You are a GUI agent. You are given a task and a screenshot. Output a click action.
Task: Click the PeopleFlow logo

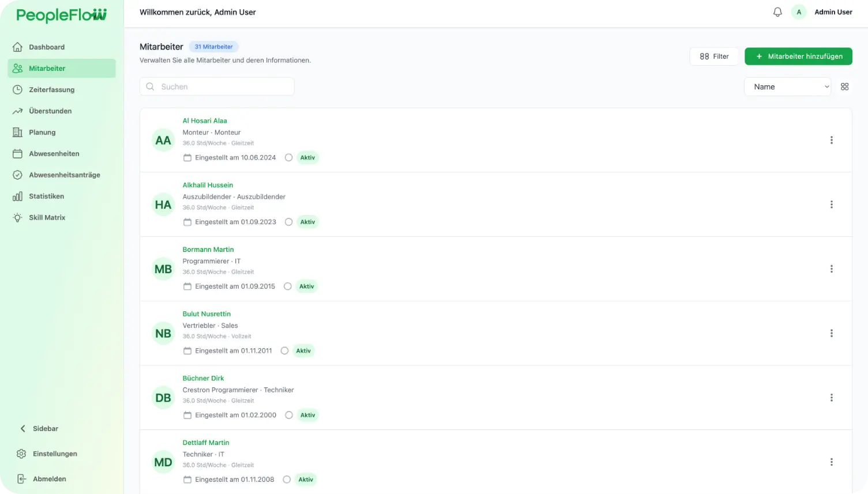point(62,16)
